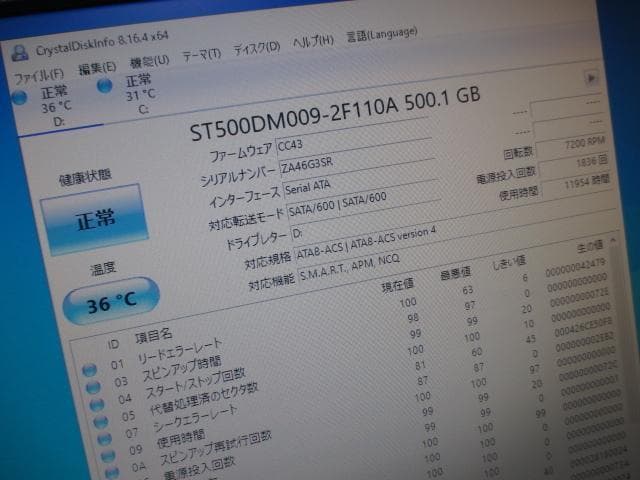This screenshot has width=640, height=480.
Task: Open the ファイル(F) menu
Action: pos(39,75)
